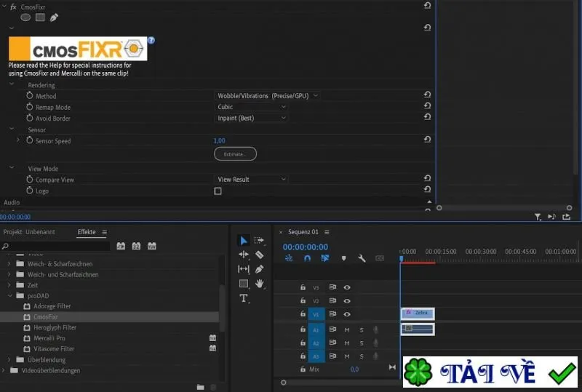
Task: Select the Effekte tab
Action: (x=87, y=232)
